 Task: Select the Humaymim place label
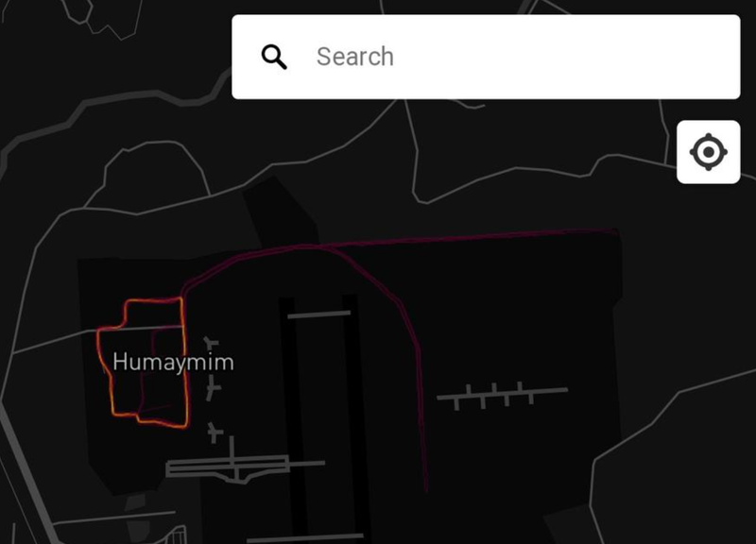click(173, 362)
